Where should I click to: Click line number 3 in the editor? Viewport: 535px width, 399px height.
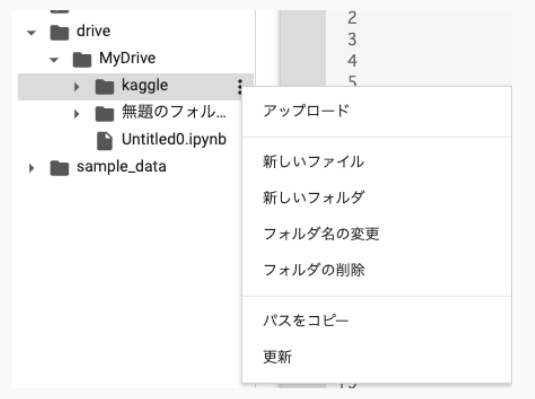click(352, 39)
